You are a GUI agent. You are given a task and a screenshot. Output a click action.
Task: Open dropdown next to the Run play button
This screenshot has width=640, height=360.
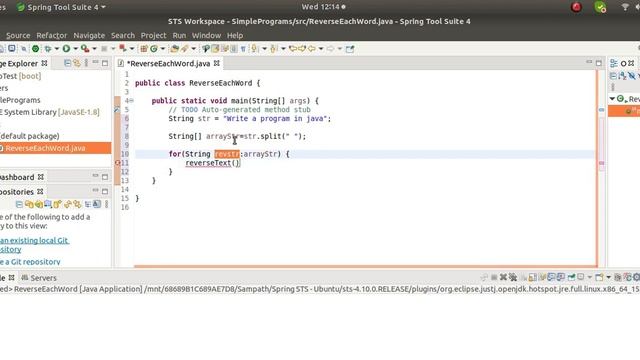point(75,49)
